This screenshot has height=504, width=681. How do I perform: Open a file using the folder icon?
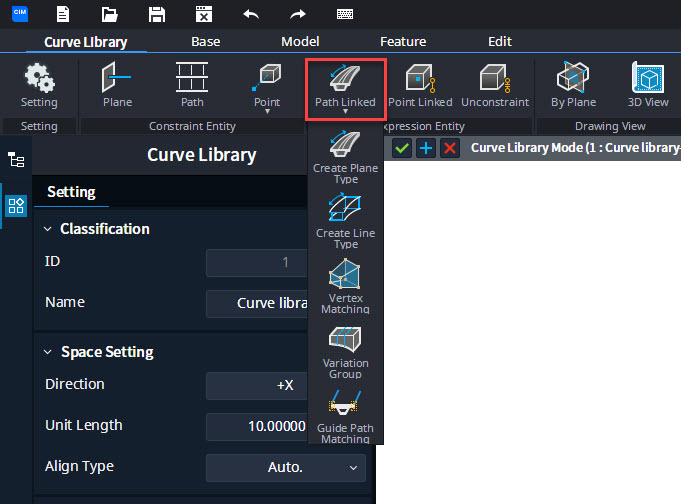pyautogui.click(x=109, y=14)
